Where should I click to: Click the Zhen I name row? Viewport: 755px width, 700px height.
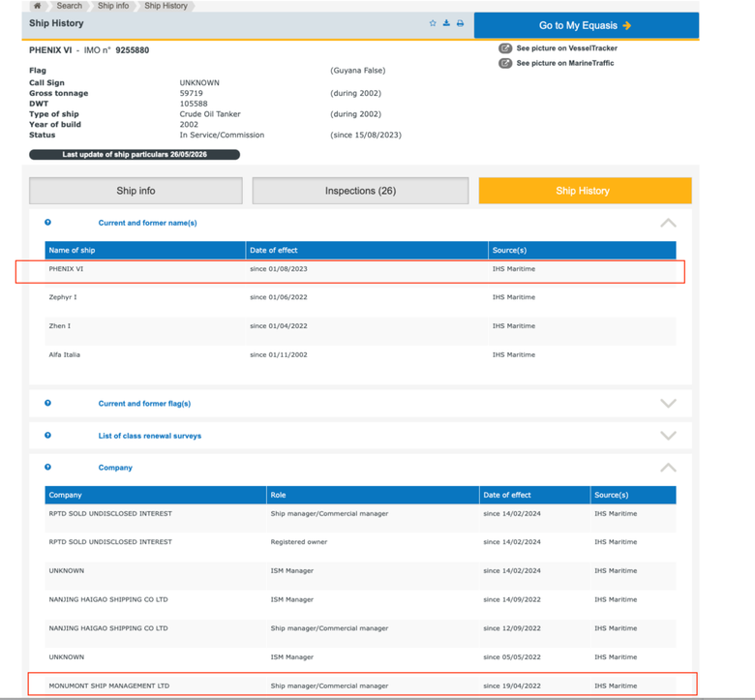tap(360, 329)
